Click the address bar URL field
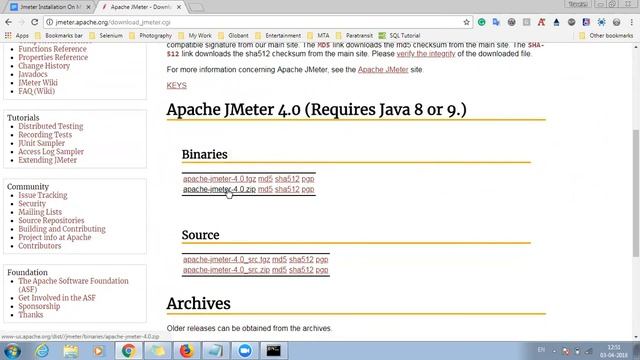Image resolution: width=640 pixels, height=360 pixels. pos(257,22)
